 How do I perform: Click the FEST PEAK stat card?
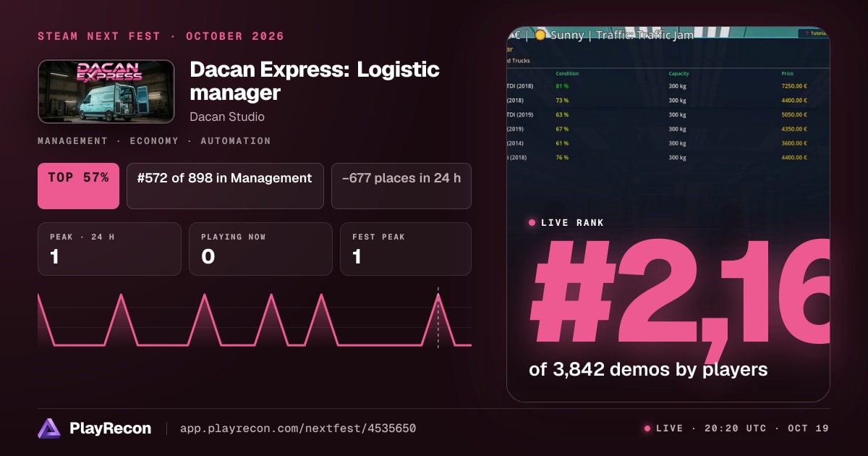(406, 249)
